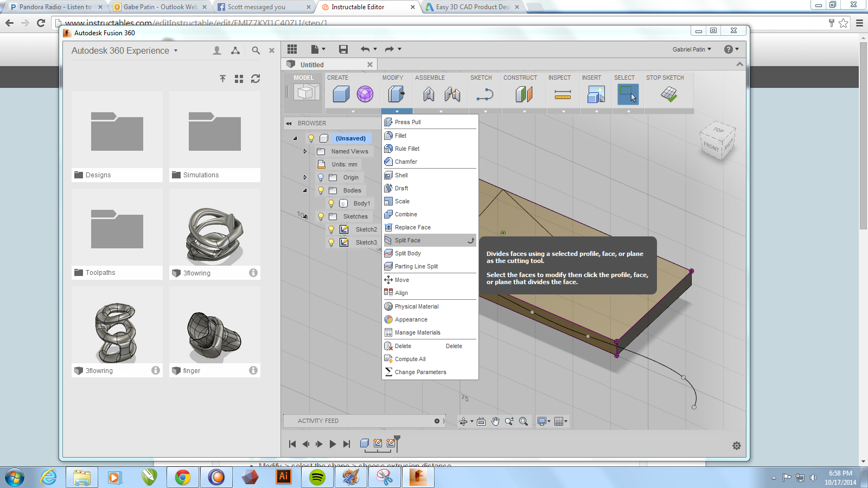This screenshot has width=868, height=488.
Task: Collapse the Browser panel arrows
Action: click(289, 123)
